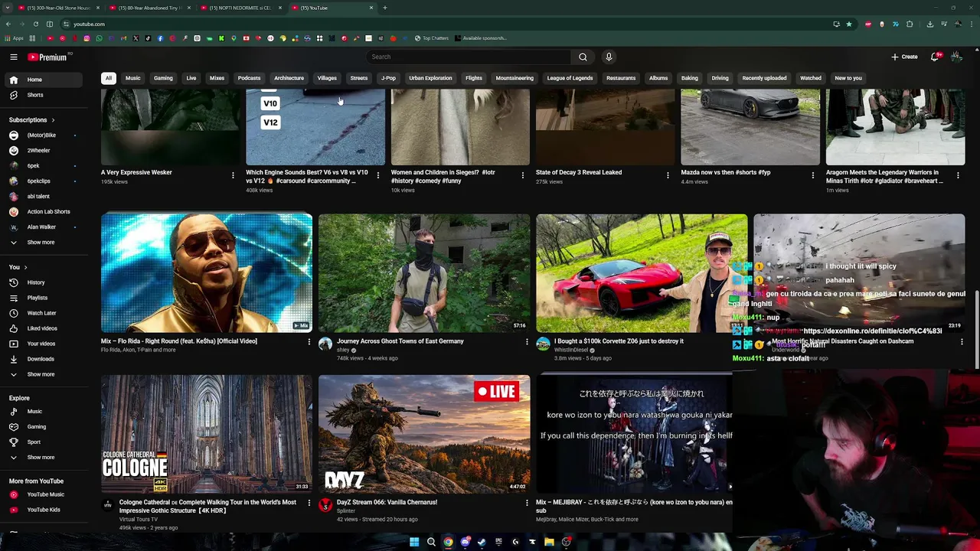980x551 pixels.
Task: Open State of Decay 3 Reveal Leaked
Action: pos(579,173)
